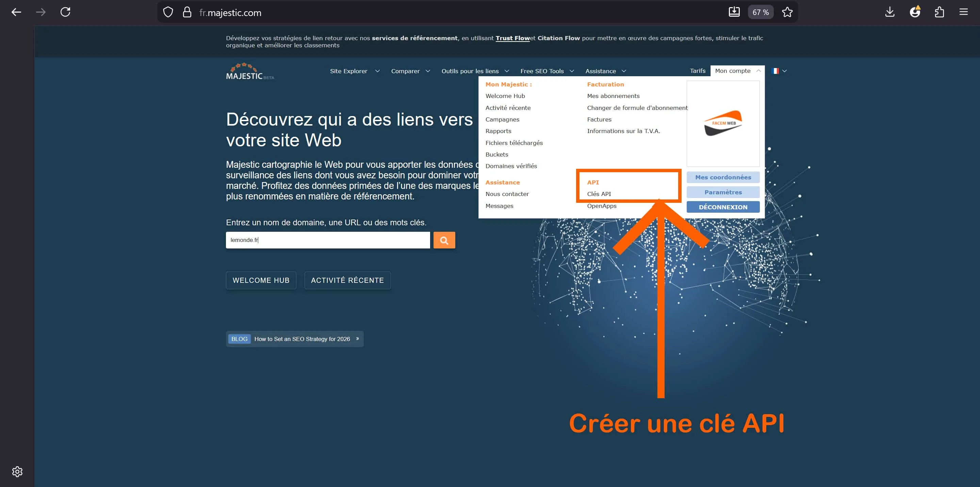Open Fichiers téléchargés entry
This screenshot has width=980, height=487.
[x=514, y=143]
